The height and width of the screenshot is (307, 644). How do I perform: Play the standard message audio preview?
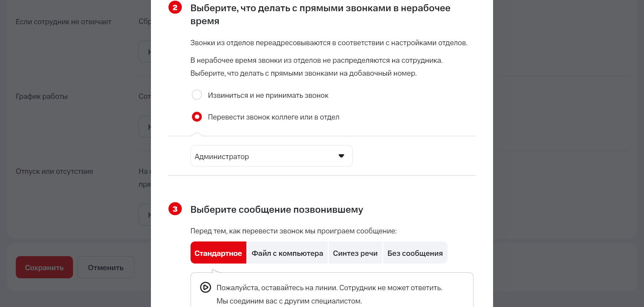205,287
